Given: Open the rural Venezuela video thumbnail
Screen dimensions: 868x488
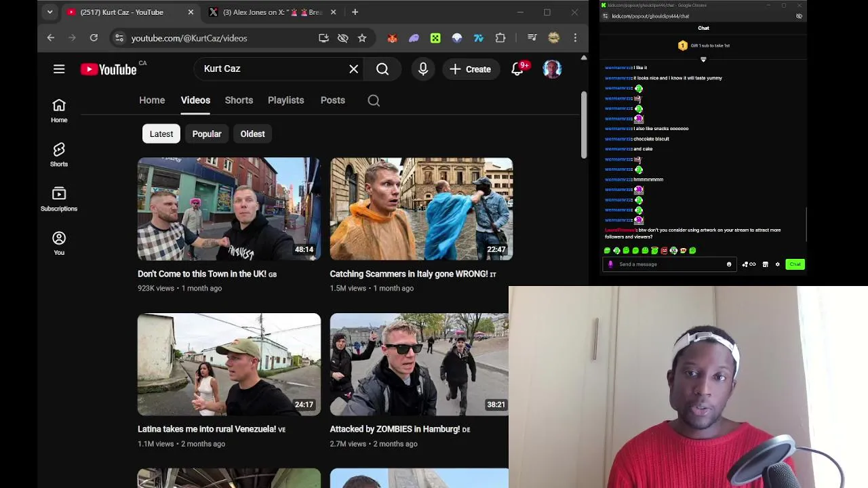Looking at the screenshot, I should click(x=229, y=365).
